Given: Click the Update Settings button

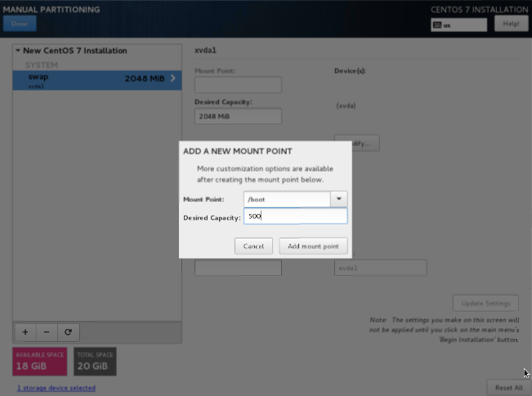Looking at the screenshot, I should (x=485, y=303).
